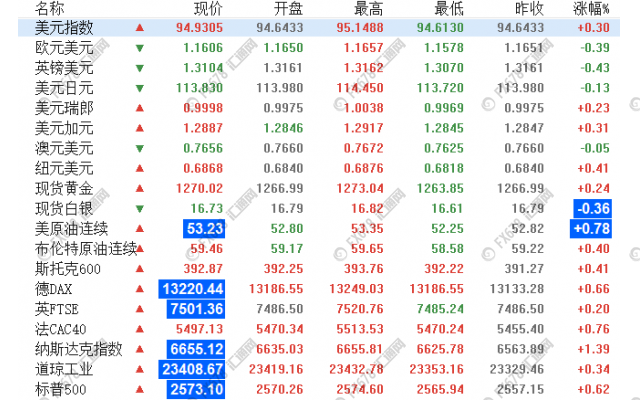Select the 德DAX row name
This screenshot has width=640, height=400.
pyautogui.click(x=53, y=289)
